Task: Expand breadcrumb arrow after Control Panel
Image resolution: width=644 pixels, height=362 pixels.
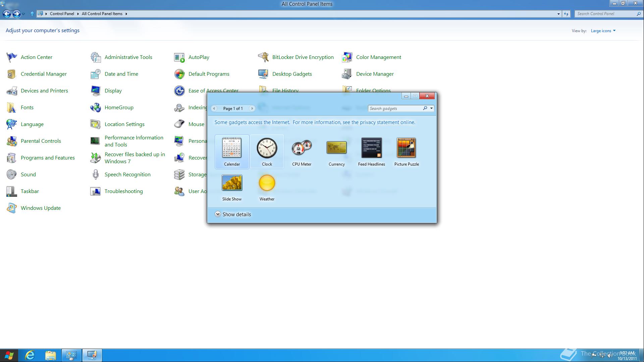Action: click(78, 14)
